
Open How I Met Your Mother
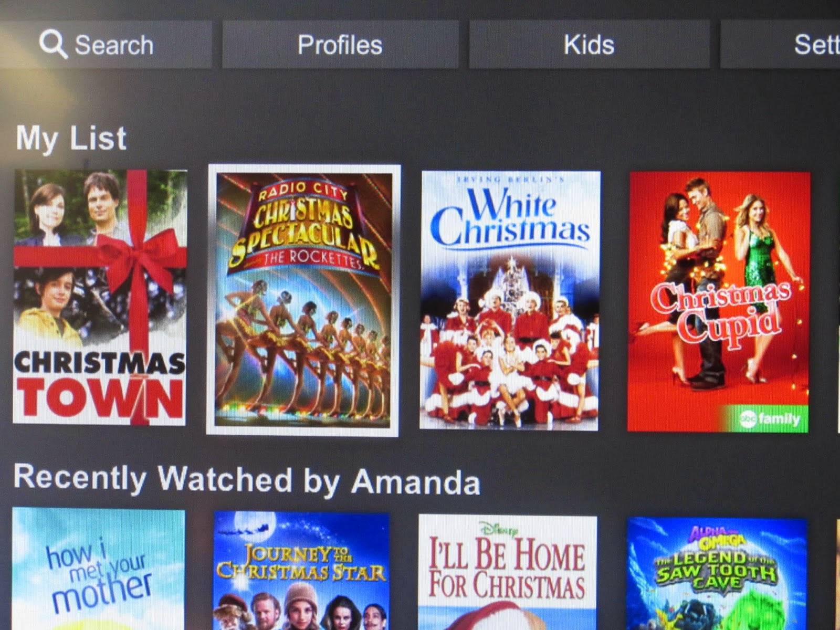coord(99,569)
